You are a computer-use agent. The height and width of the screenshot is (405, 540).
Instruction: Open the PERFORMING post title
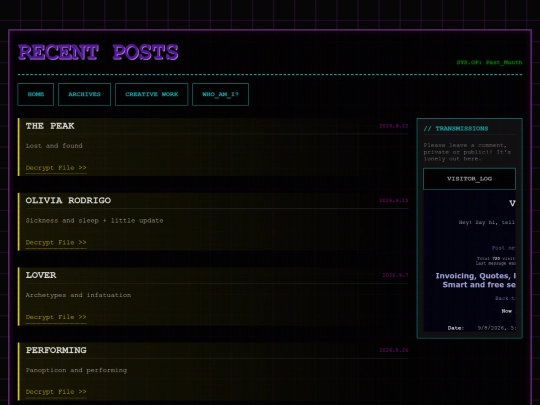56,350
